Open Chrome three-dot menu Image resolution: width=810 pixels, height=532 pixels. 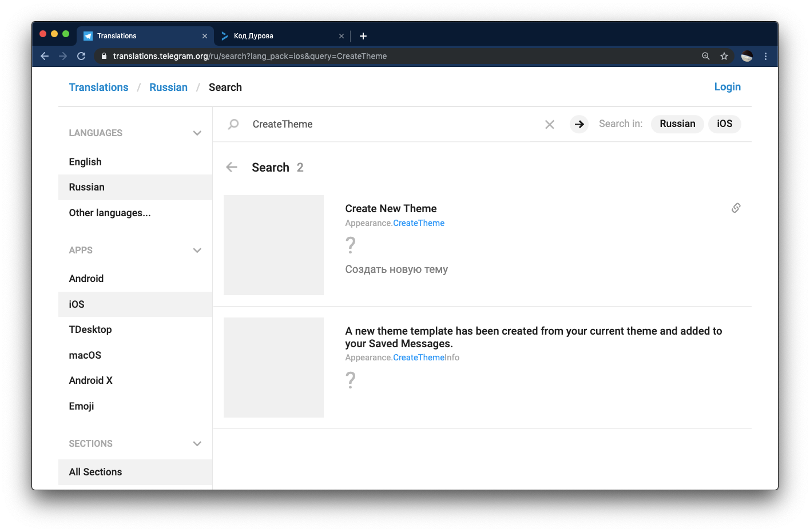(x=765, y=56)
